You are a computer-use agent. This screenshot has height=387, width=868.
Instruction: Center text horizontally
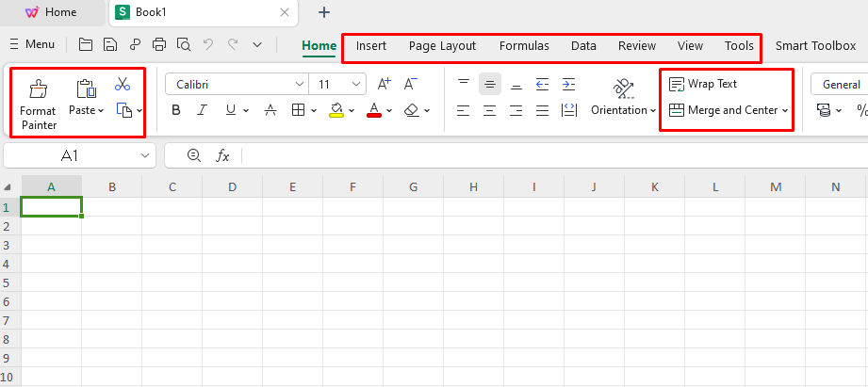pos(489,110)
